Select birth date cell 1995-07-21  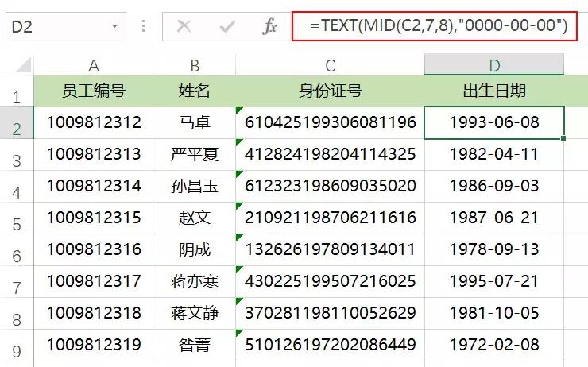coord(494,282)
